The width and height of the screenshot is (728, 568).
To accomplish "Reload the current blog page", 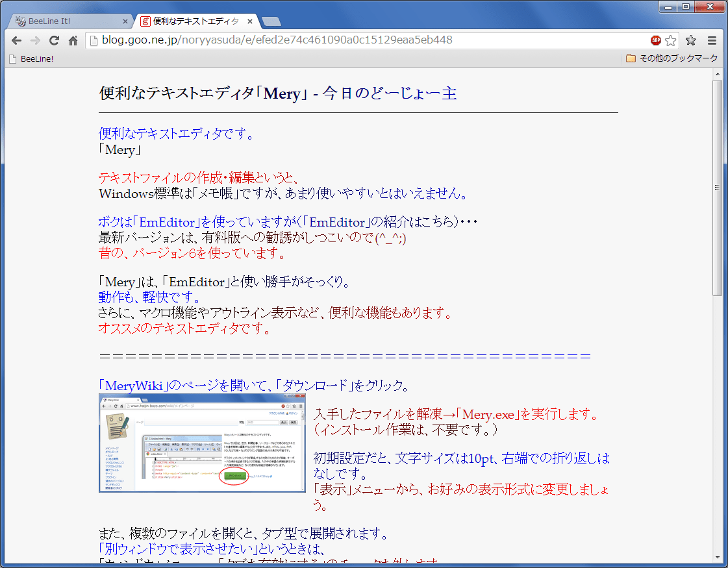I will point(55,40).
